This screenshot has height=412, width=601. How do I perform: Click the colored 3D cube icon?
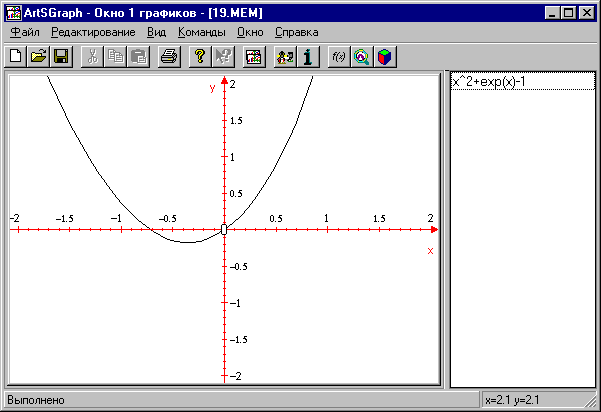pyautogui.click(x=384, y=57)
